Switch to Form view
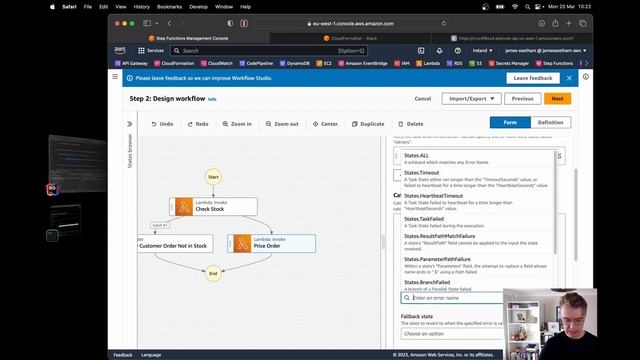The height and width of the screenshot is (360, 640). (x=510, y=122)
